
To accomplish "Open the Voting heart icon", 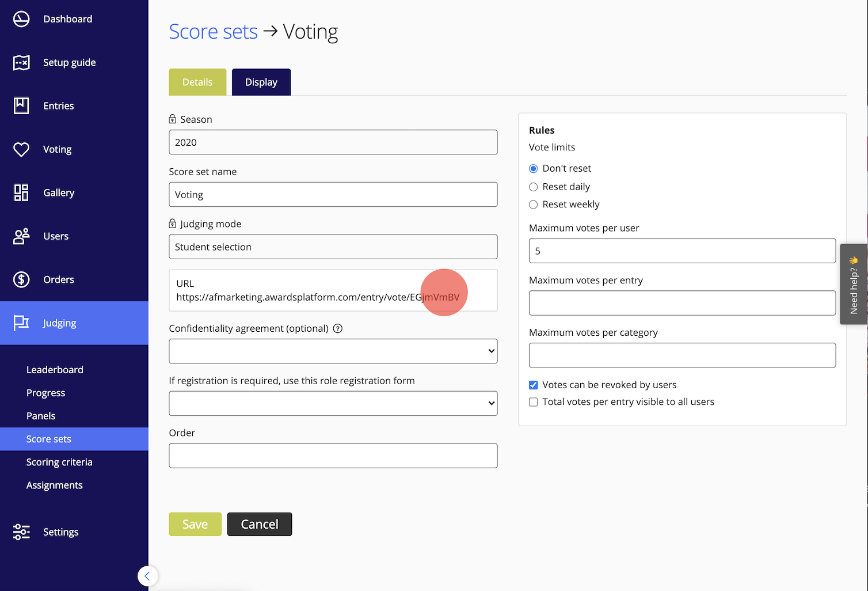I will point(21,149).
